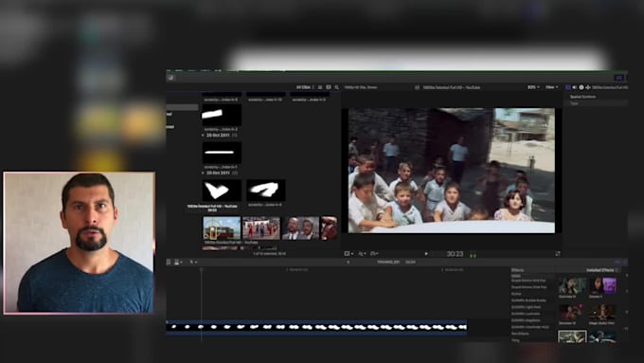The width and height of the screenshot is (644, 363).
Task: Play the clip in the viewer
Action: [x=426, y=254]
